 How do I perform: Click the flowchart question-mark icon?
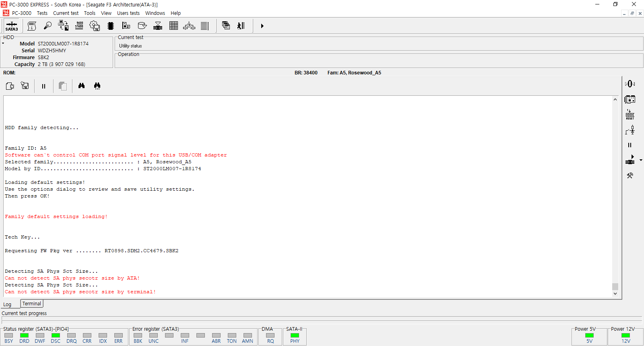click(189, 26)
